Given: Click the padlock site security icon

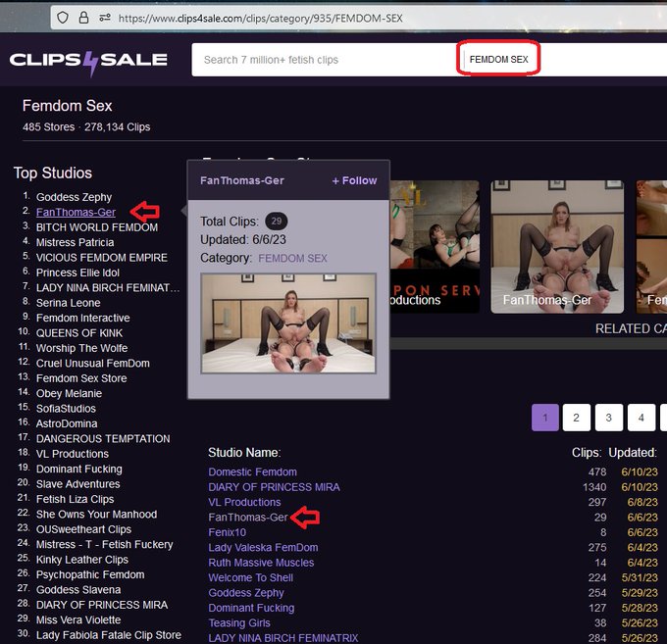Looking at the screenshot, I should pyautogui.click(x=83, y=18).
